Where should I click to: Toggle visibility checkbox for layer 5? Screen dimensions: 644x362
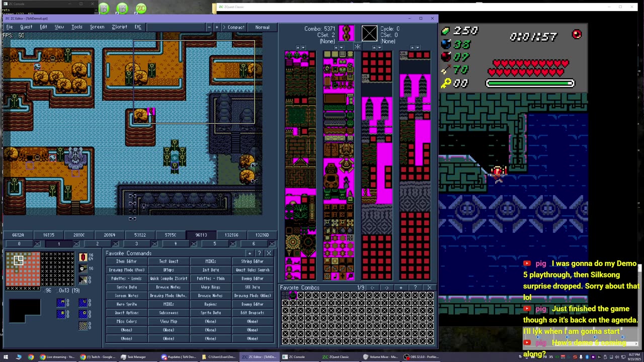click(x=233, y=244)
